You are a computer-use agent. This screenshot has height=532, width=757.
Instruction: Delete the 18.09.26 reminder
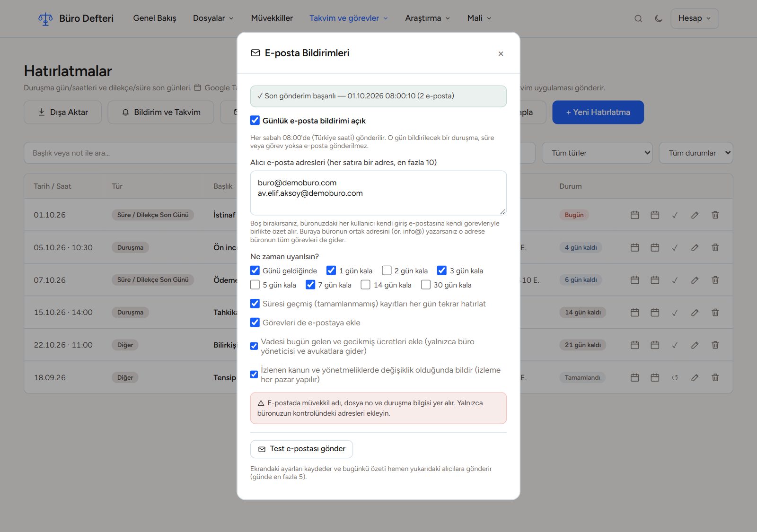(715, 378)
